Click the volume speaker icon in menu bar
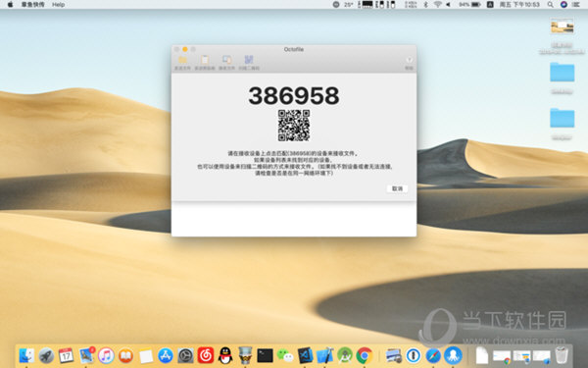This screenshot has height=368, width=588. 448,5
